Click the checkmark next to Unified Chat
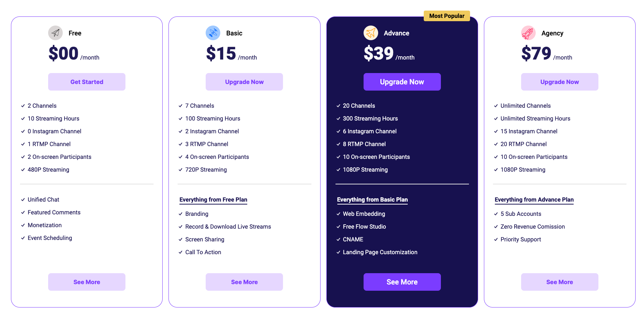Image resolution: width=644 pixels, height=317 pixels. pyautogui.click(x=22, y=199)
